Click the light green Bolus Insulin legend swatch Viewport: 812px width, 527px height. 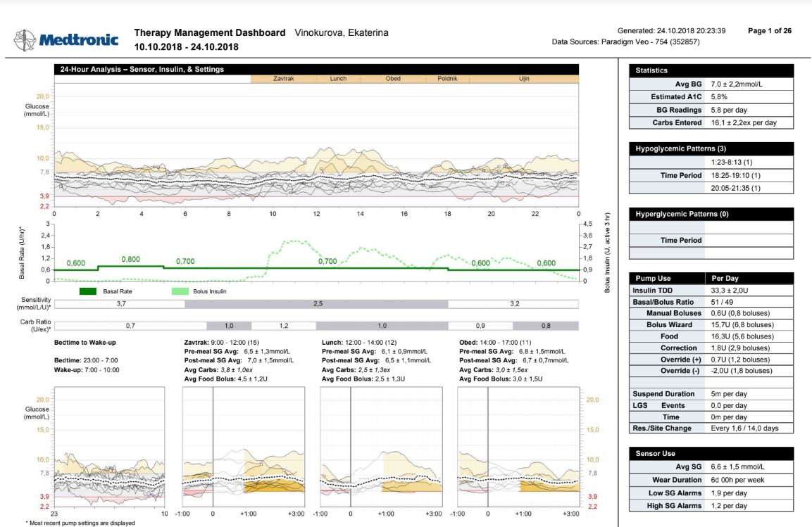click(x=180, y=291)
